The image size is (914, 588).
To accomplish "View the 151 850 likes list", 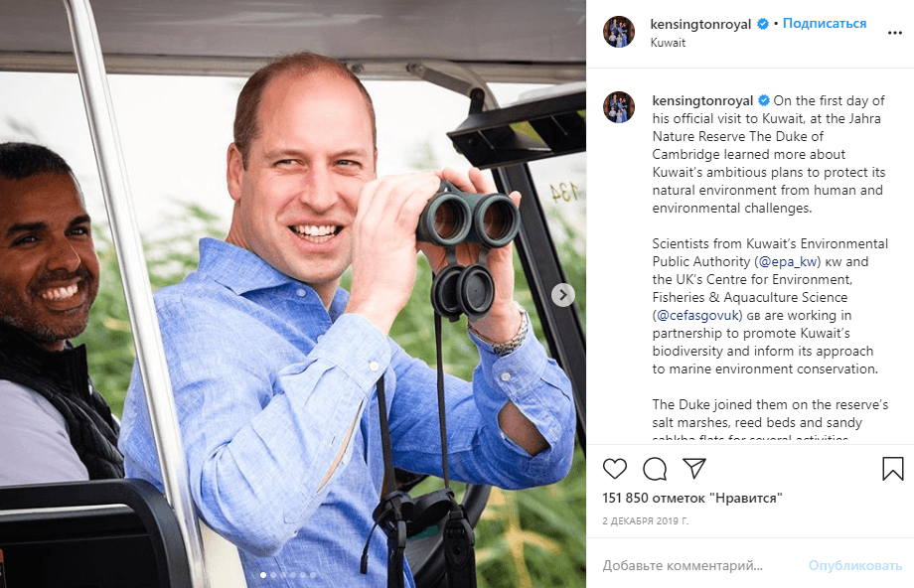I will coord(691,499).
